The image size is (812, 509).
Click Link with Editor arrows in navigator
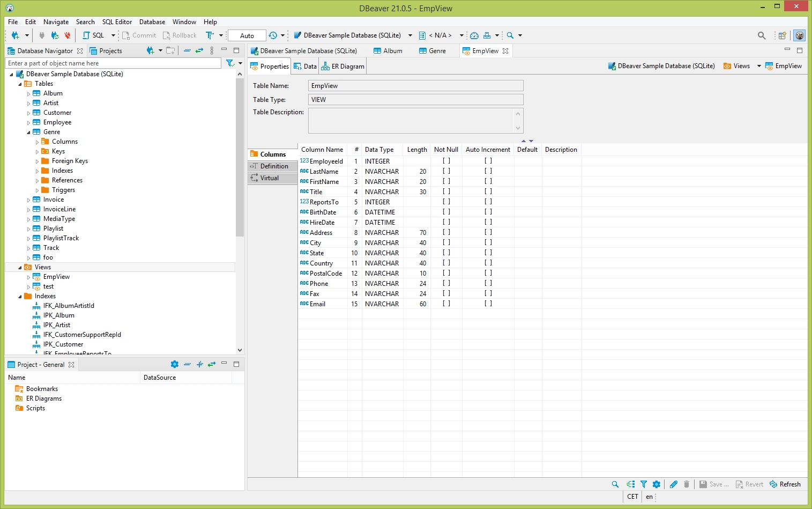[199, 50]
